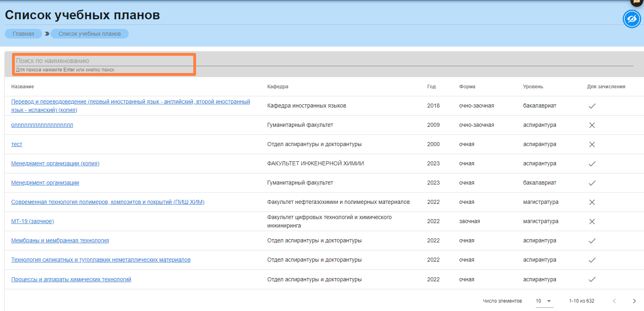Click checkmark in Мембраны и мембранная технология row
The width and height of the screenshot is (644, 311).
pyautogui.click(x=592, y=241)
